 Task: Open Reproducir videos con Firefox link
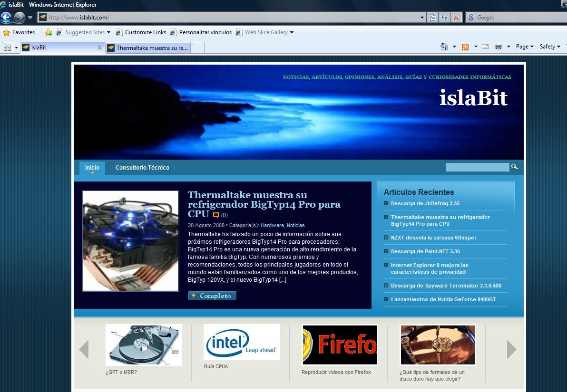coord(336,372)
